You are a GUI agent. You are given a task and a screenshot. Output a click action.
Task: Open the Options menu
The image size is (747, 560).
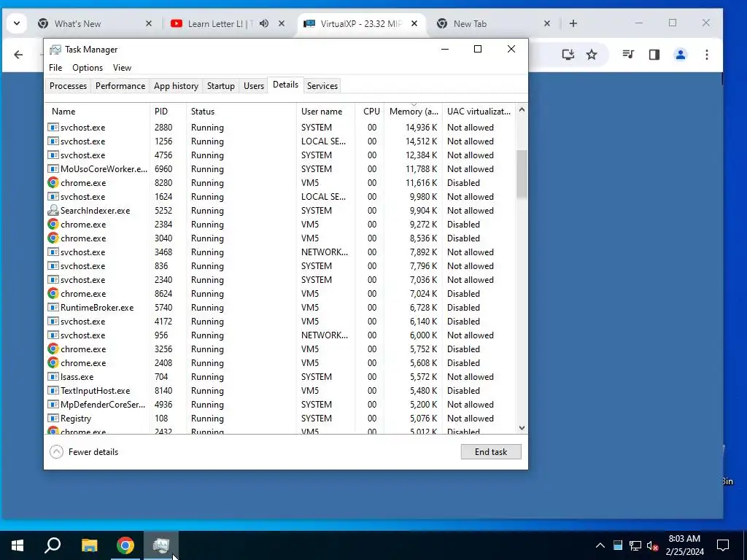tap(88, 68)
